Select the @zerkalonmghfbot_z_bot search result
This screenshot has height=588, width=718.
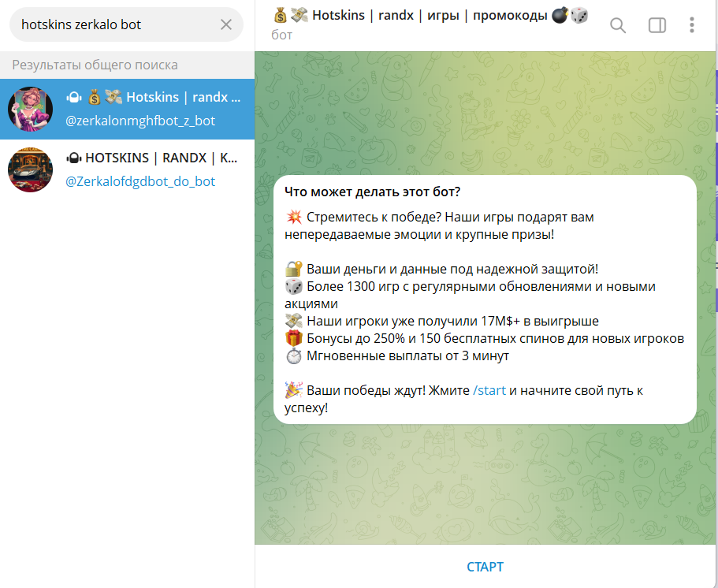tap(140, 121)
